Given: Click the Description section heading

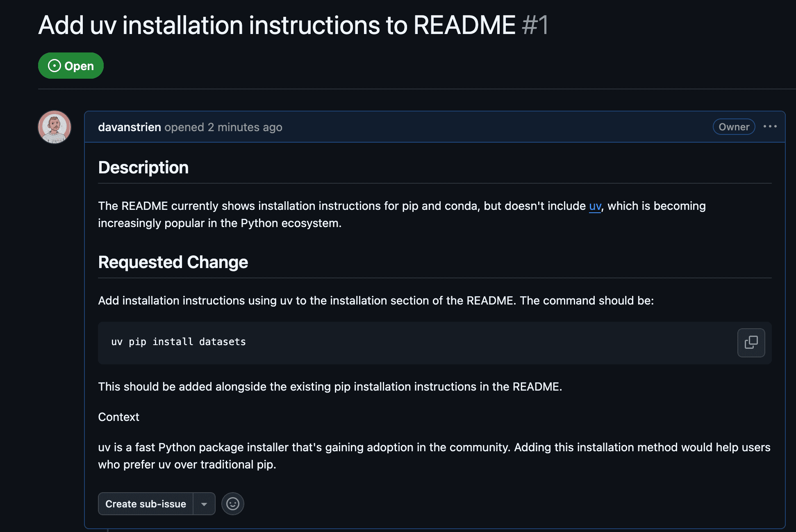Looking at the screenshot, I should (143, 167).
